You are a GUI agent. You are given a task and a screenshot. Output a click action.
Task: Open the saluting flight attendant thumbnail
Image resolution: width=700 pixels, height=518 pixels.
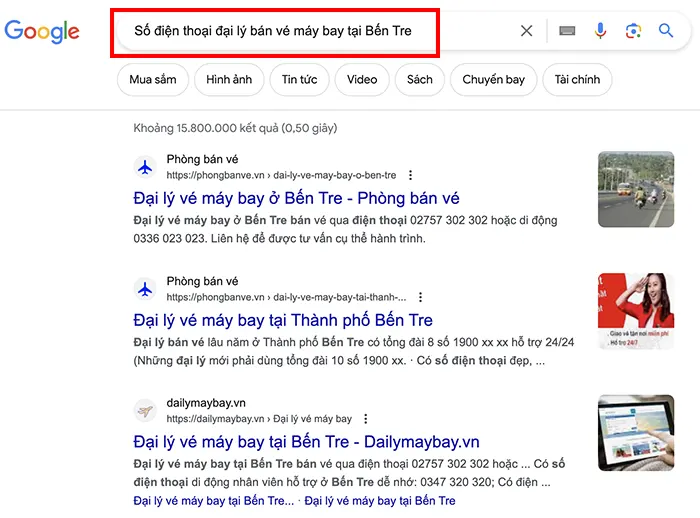tap(636, 311)
